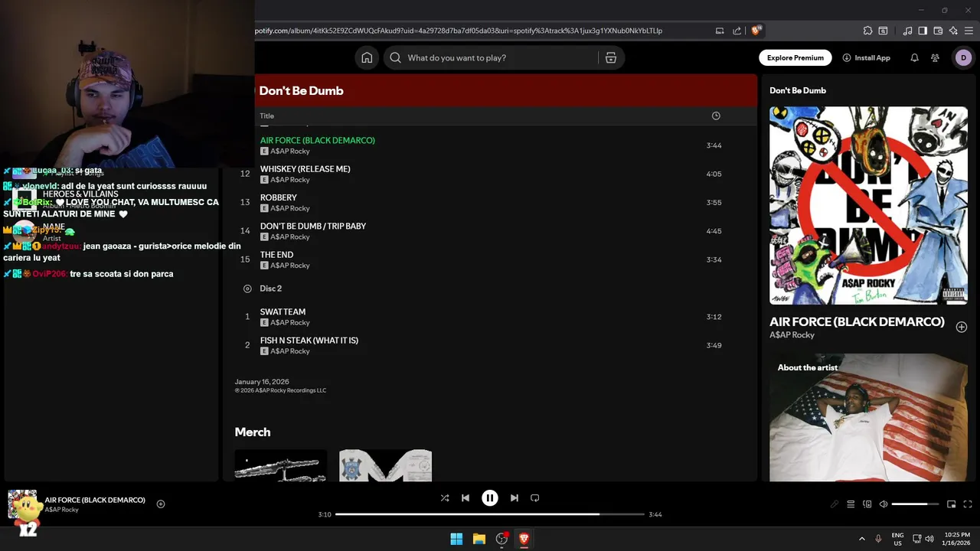
Task: Open Brave extensions puzzle icon
Action: click(867, 31)
